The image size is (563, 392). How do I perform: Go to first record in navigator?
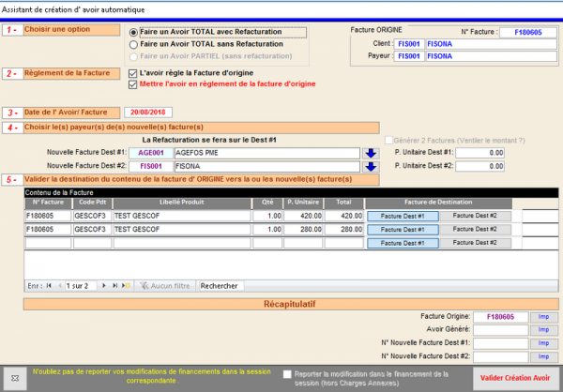(x=50, y=284)
